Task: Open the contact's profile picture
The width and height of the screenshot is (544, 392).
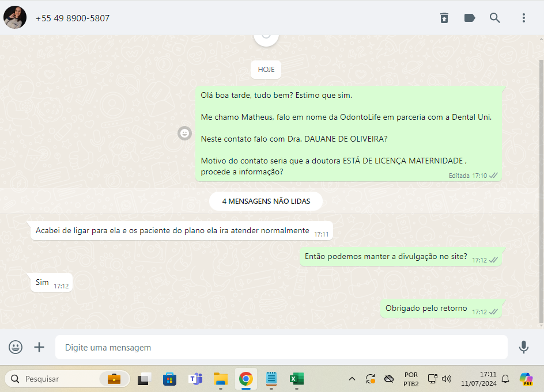Action: pyautogui.click(x=15, y=18)
